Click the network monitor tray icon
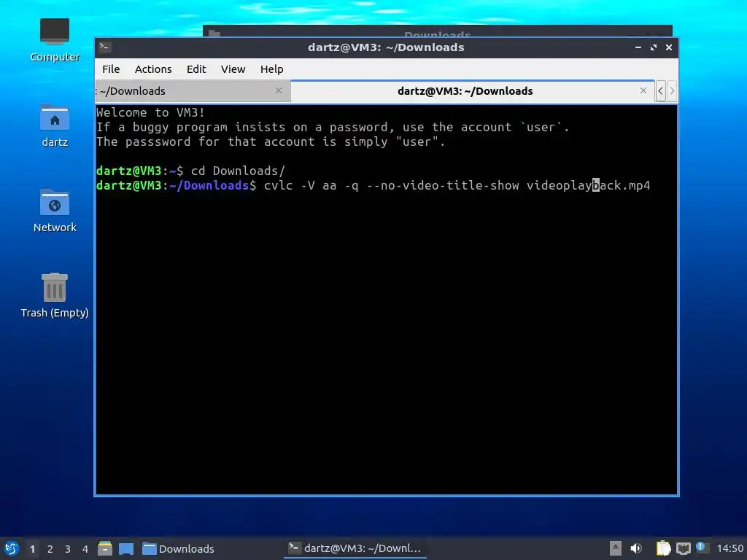 pyautogui.click(x=683, y=548)
